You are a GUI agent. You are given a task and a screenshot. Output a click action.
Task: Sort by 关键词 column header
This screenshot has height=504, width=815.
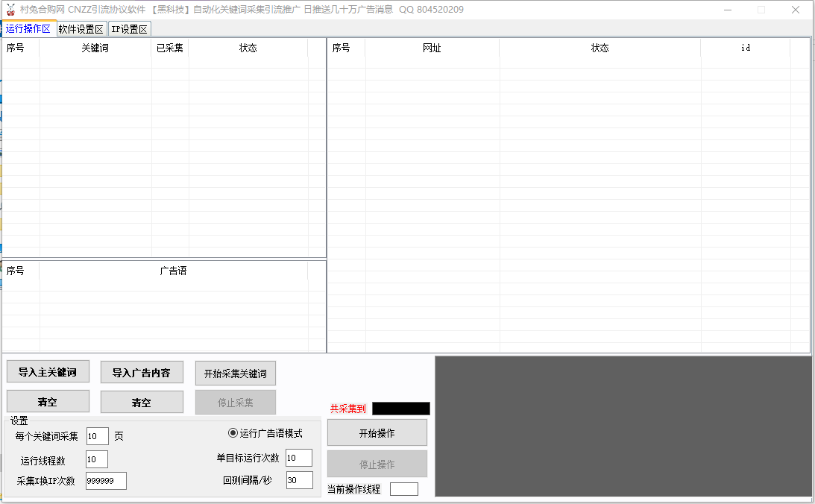click(95, 48)
